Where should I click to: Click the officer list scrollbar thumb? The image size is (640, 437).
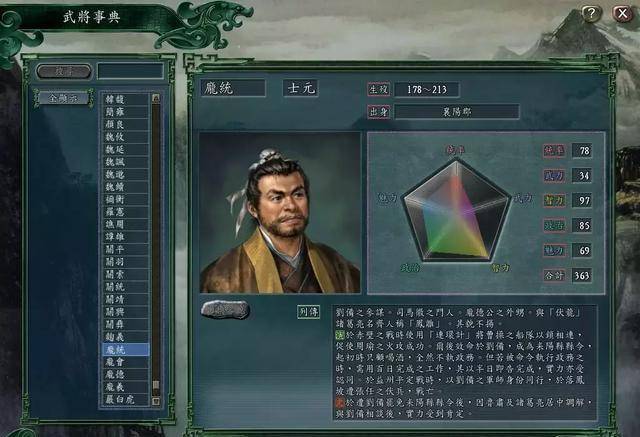point(156,386)
